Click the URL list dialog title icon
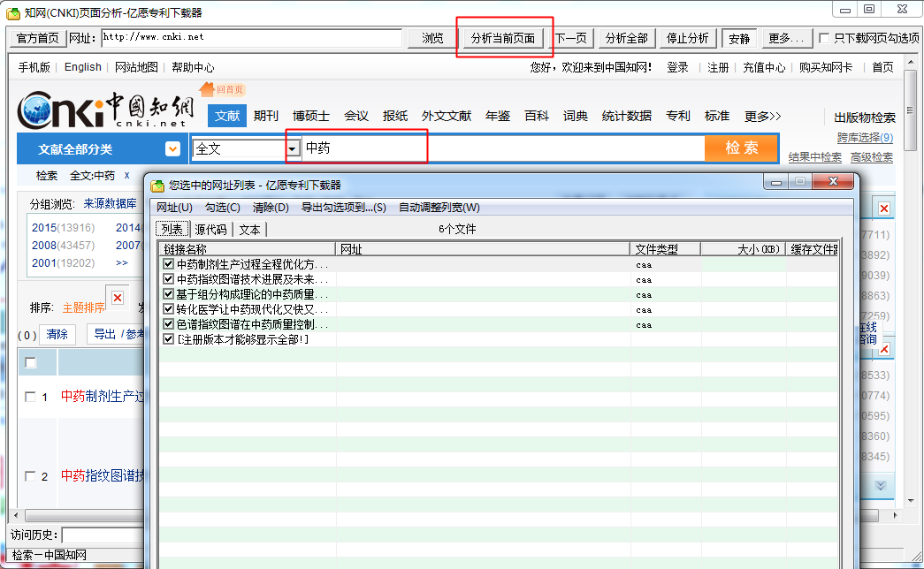 157,186
